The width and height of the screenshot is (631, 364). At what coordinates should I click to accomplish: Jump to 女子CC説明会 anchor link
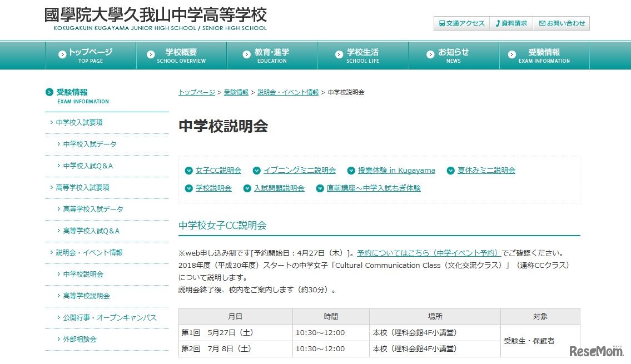218,171
